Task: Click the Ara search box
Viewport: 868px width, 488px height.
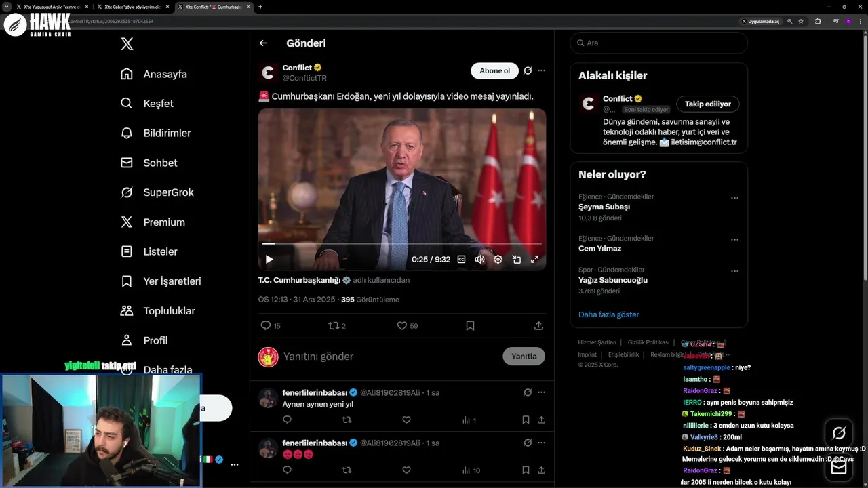Action: (x=658, y=43)
